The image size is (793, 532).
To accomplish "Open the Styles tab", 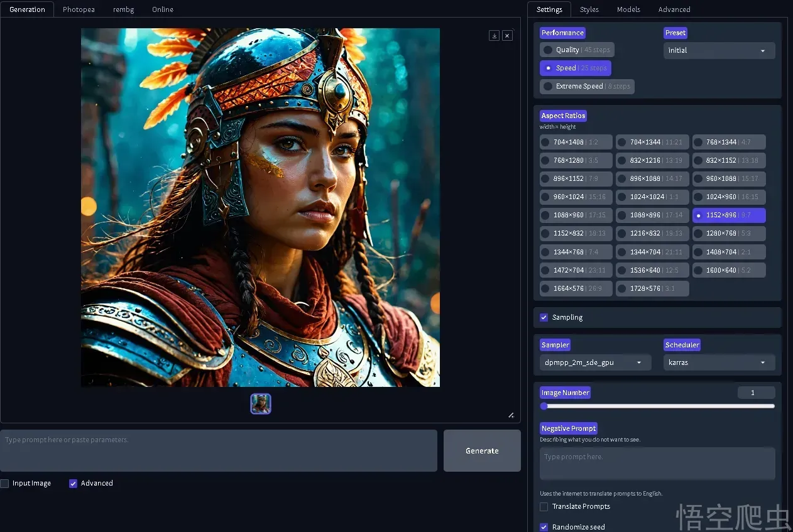I will pyautogui.click(x=589, y=9).
